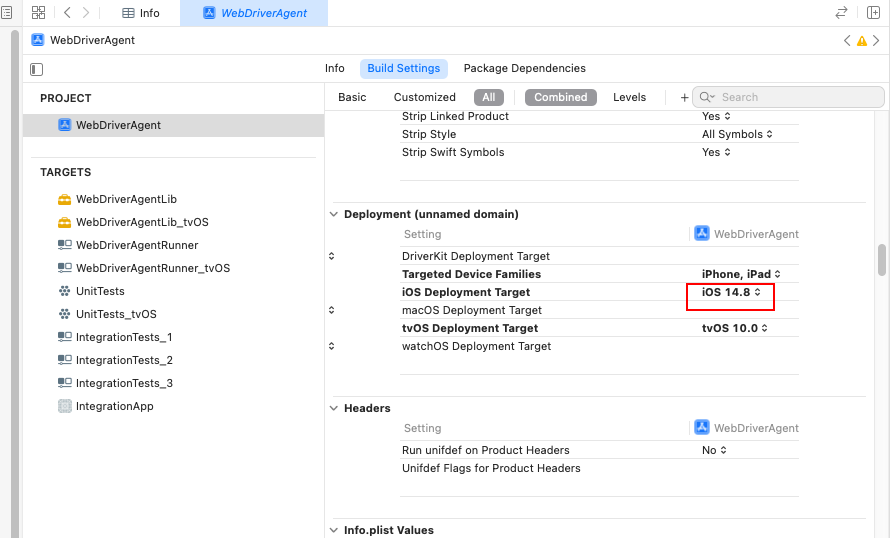Expand macOS Deployment Target row disclosure
Screen dimensions: 890x538
click(331, 310)
